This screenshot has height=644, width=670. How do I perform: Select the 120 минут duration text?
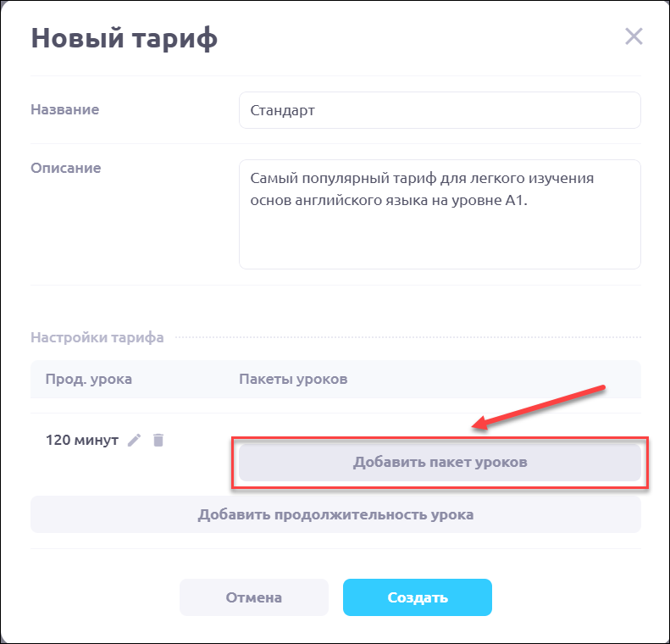pos(81,440)
